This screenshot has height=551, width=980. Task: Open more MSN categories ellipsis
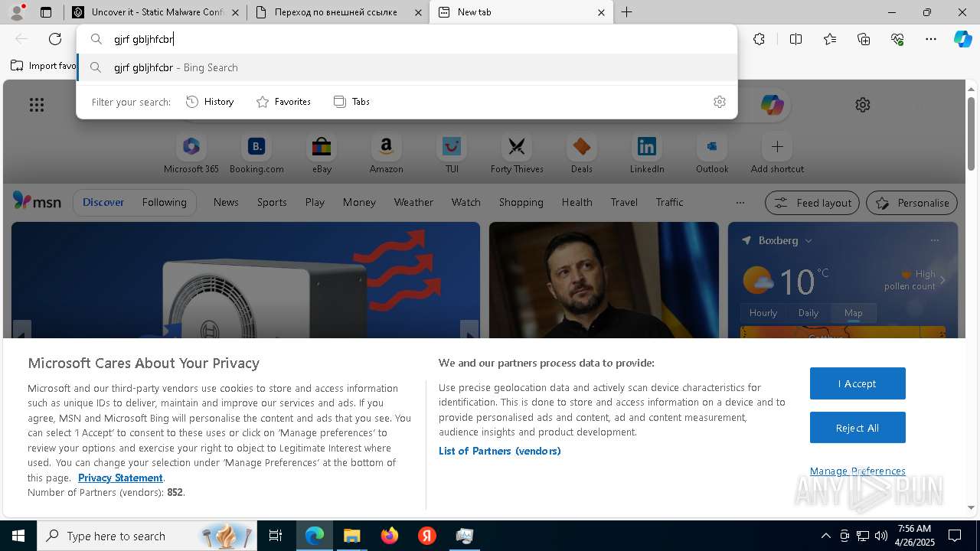pos(740,203)
